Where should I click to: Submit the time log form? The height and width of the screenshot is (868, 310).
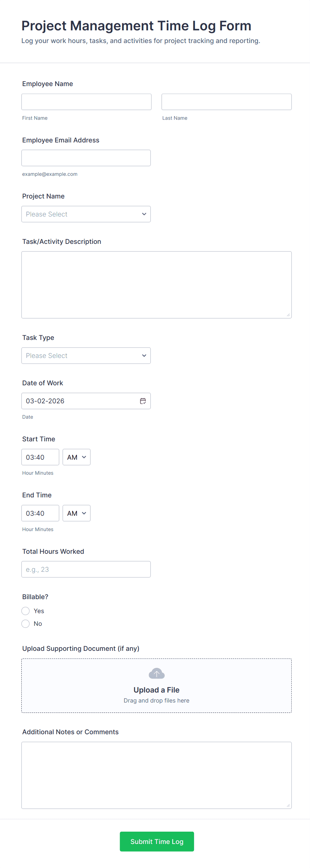[157, 841]
